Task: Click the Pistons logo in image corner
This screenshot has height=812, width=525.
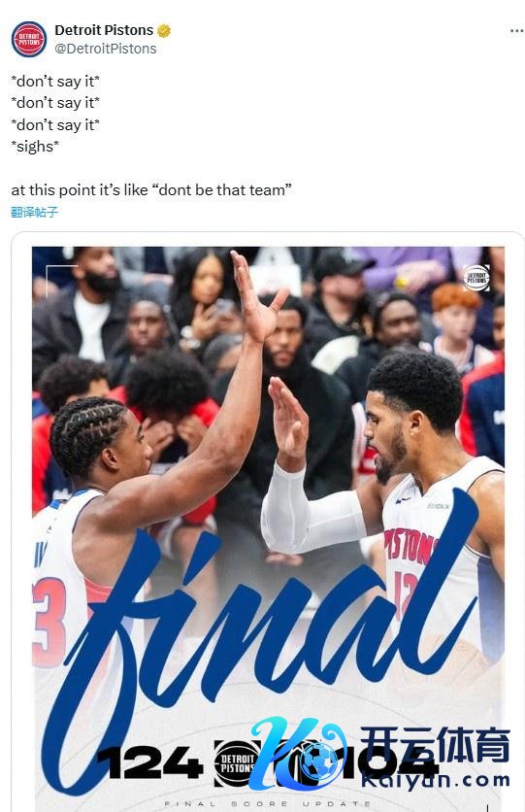Action: click(x=476, y=277)
